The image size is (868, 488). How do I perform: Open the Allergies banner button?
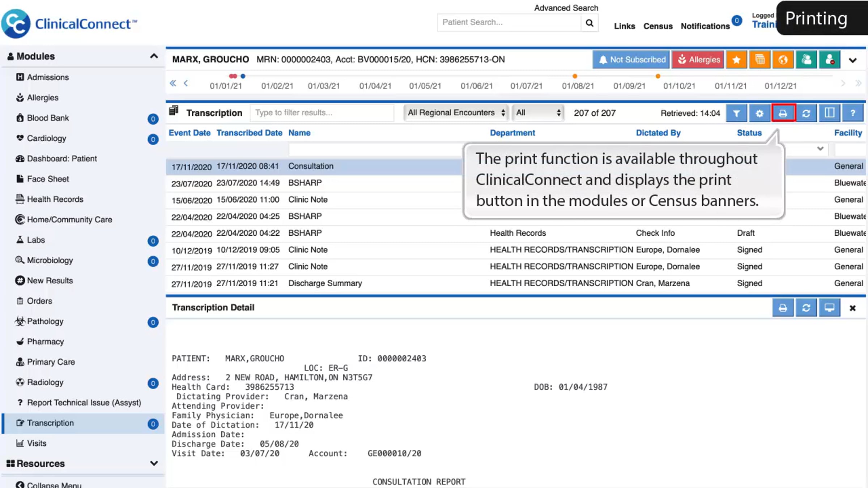(698, 60)
